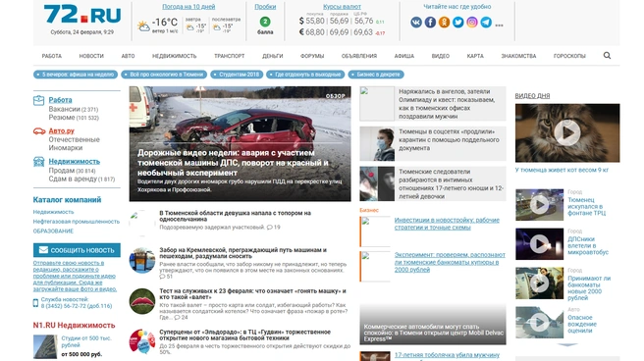Viewport: 644px width, 361px height.
Task: Open the Facebook social icon
Action: point(430,23)
